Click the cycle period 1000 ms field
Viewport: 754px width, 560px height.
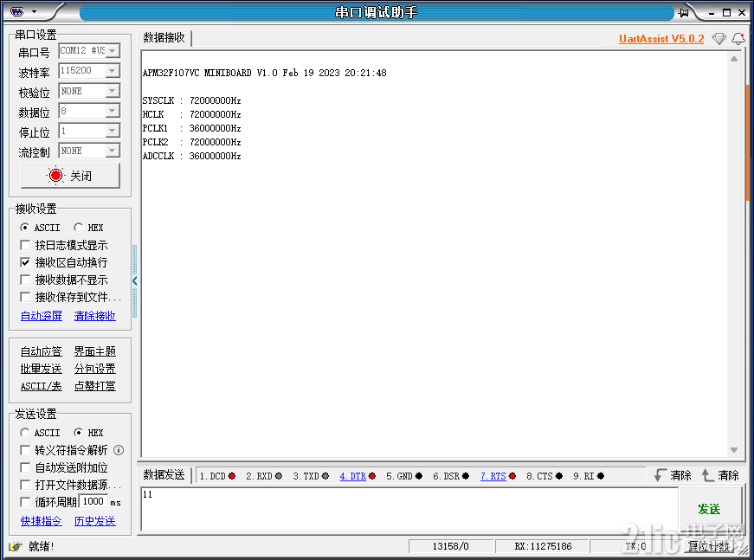pos(93,501)
